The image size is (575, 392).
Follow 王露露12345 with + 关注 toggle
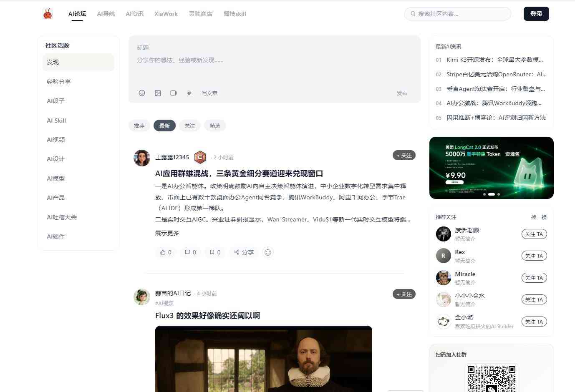(404, 155)
